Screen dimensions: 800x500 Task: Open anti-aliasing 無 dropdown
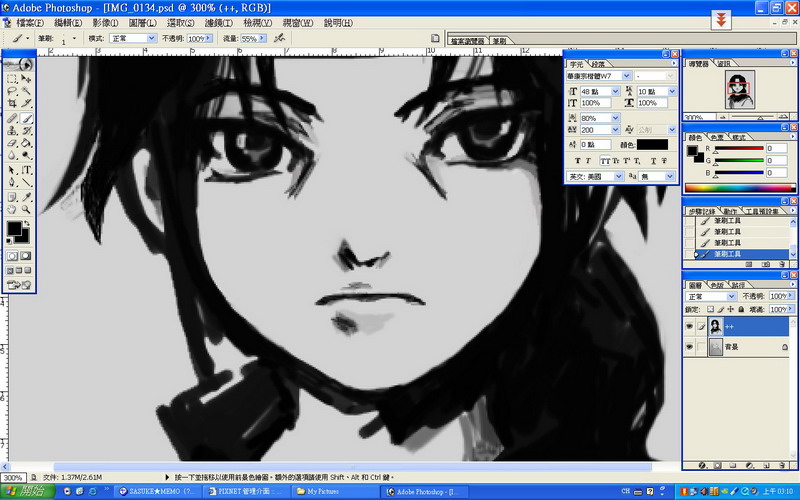coord(670,176)
